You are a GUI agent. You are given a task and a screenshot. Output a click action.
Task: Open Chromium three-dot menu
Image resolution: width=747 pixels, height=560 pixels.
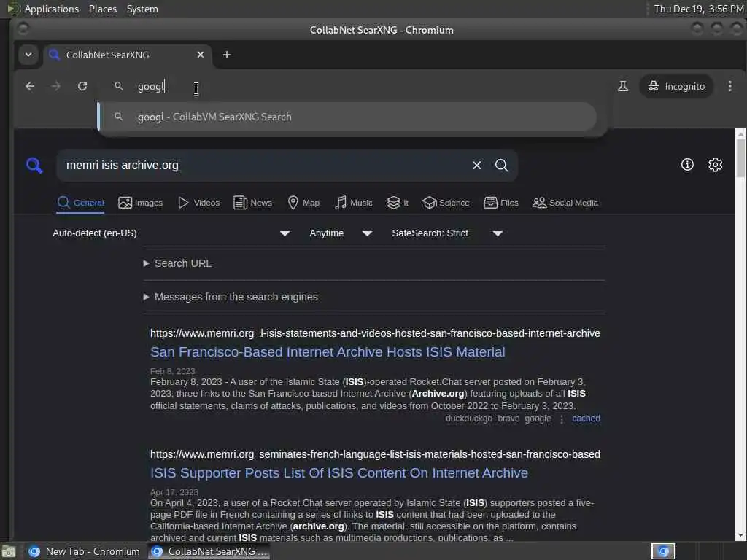pyautogui.click(x=729, y=86)
